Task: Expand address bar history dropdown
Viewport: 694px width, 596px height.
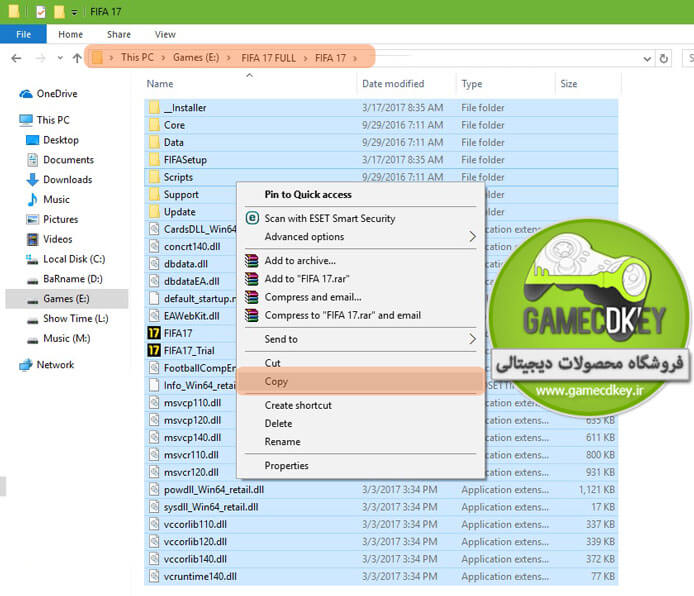Action: coord(647,58)
